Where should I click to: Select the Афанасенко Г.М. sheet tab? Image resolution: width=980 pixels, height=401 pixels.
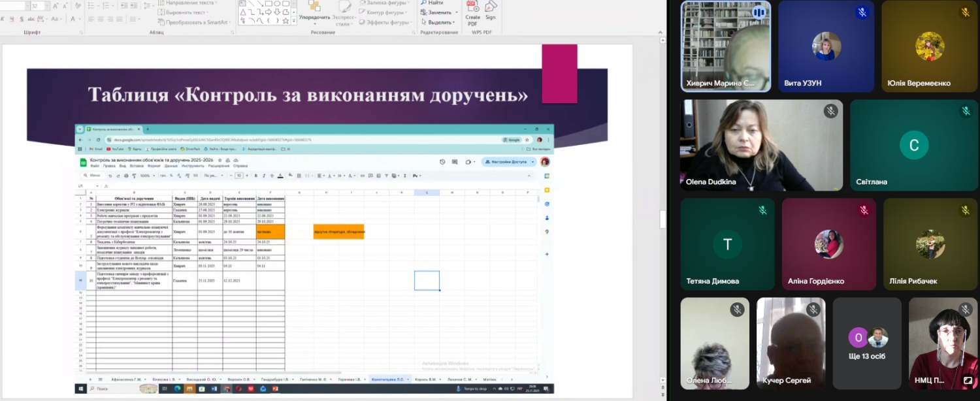point(126,379)
